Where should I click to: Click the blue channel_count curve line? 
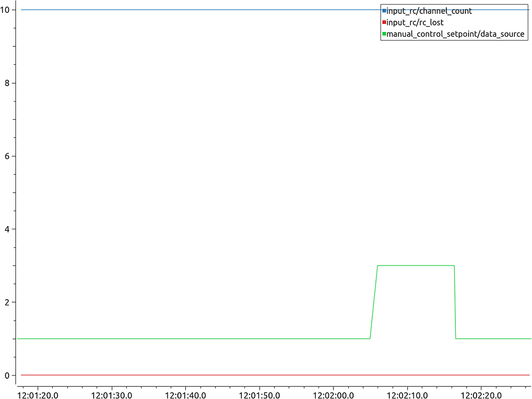pos(213,9)
